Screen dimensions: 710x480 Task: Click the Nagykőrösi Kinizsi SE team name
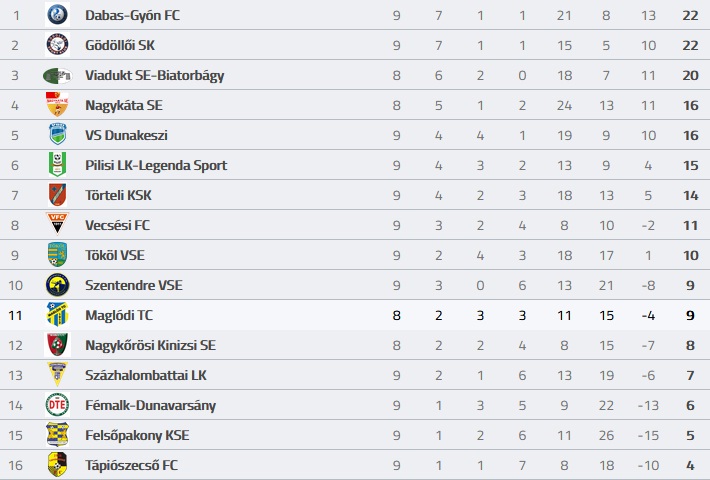[x=150, y=345]
